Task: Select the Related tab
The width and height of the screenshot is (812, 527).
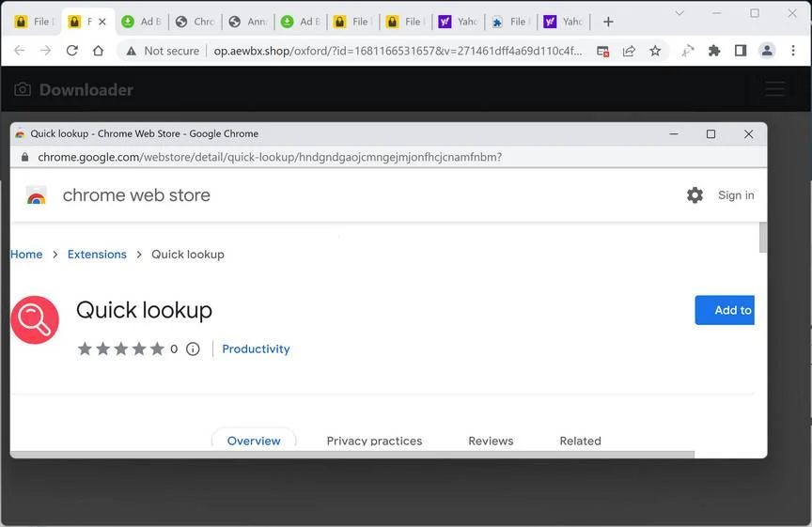Action: [581, 442]
